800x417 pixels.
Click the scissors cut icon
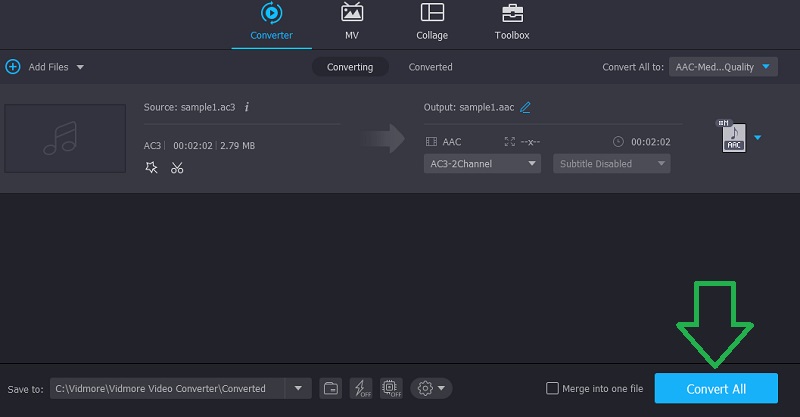coord(177,167)
